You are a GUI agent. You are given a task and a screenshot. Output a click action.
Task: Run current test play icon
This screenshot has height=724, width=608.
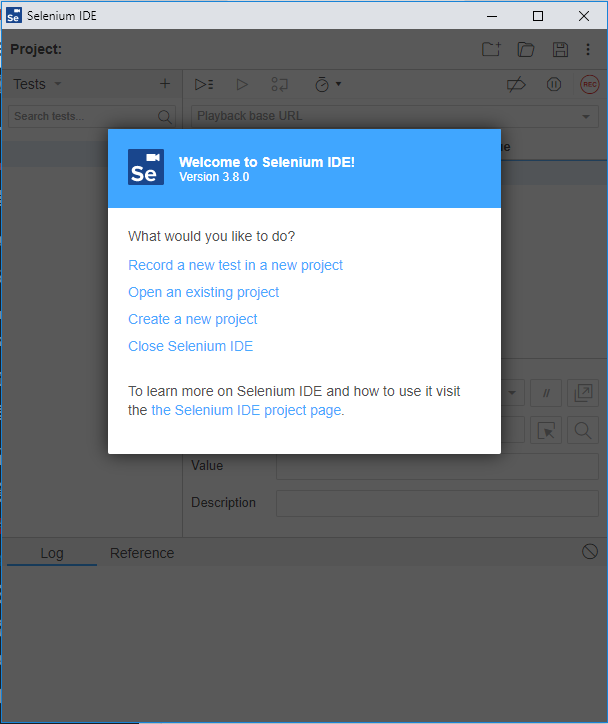242,84
